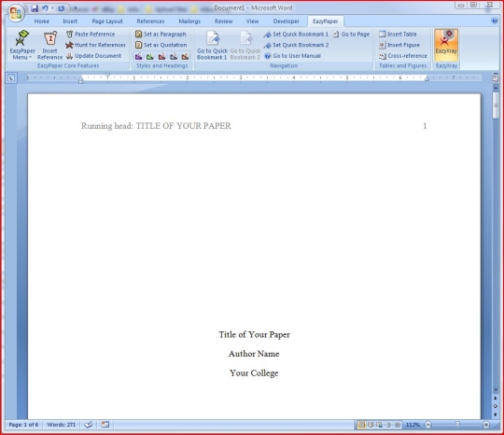This screenshot has width=504, height=435.
Task: Apply the red heading level icon
Action: (161, 56)
